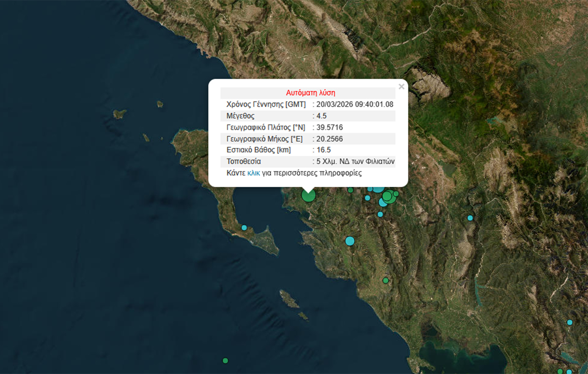This screenshot has height=374, width=588.
Task: Click the latitude value 39.5716
Action: pyautogui.click(x=330, y=127)
